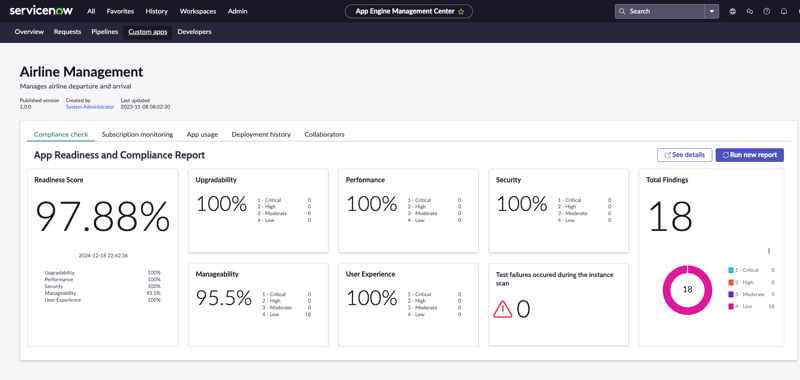The height and width of the screenshot is (380, 800).
Task: Open the Workspaces menu
Action: [x=198, y=11]
